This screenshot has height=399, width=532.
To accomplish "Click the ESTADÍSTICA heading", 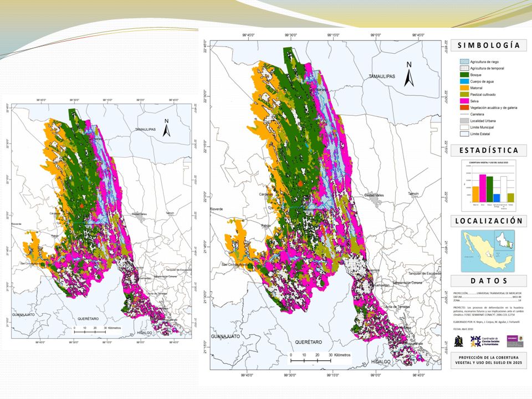I will click(489, 150).
